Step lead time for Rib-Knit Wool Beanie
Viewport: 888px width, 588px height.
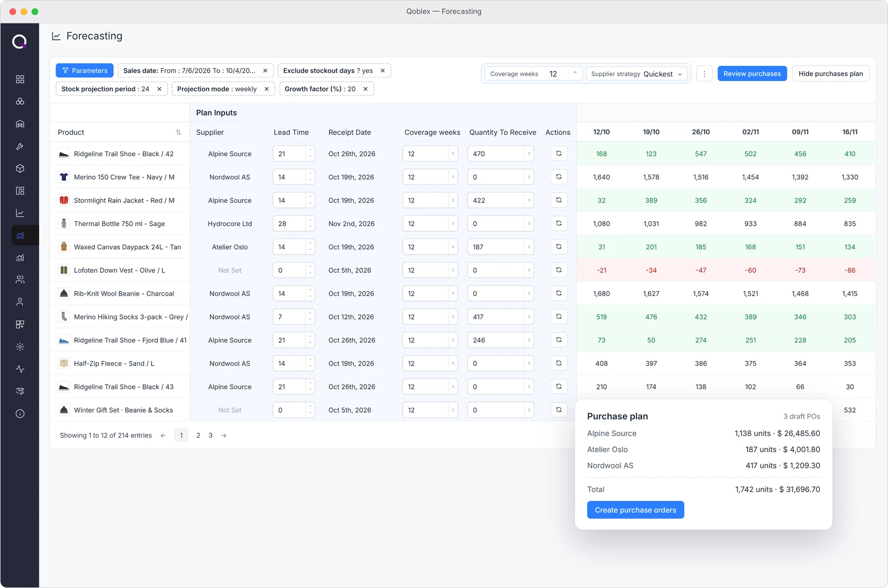tap(310, 293)
